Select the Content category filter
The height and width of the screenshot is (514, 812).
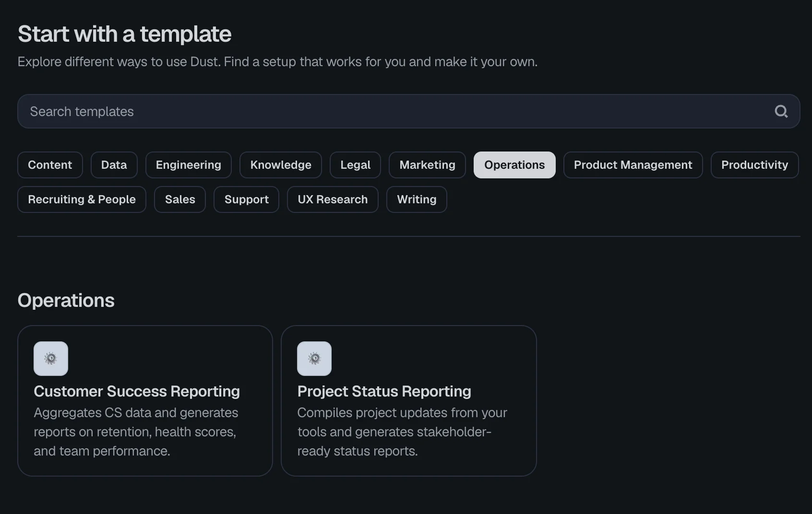[x=50, y=164]
